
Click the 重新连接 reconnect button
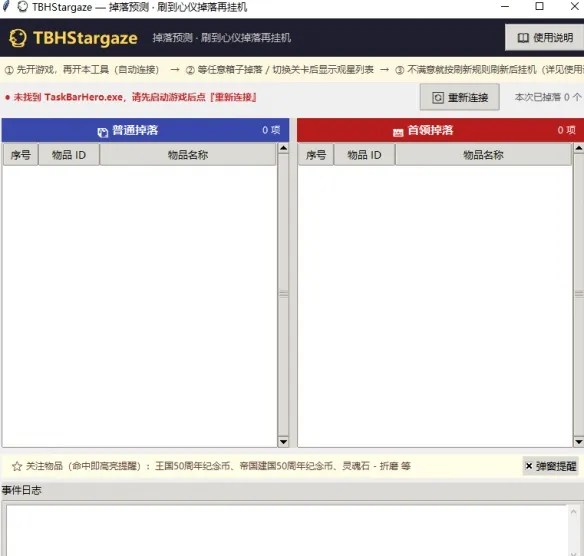(x=460, y=98)
